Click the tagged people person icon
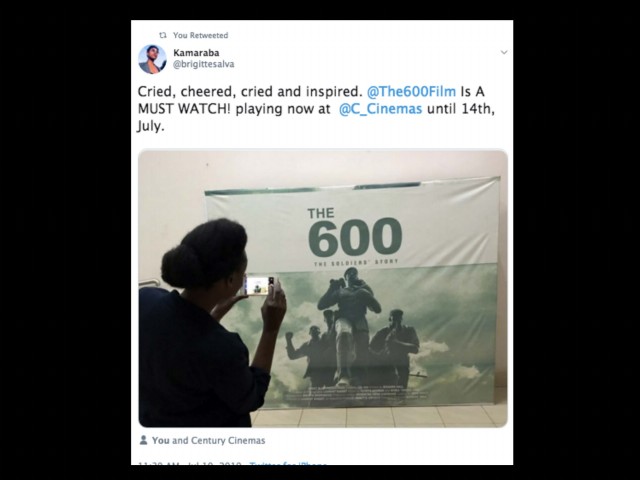 [143, 440]
